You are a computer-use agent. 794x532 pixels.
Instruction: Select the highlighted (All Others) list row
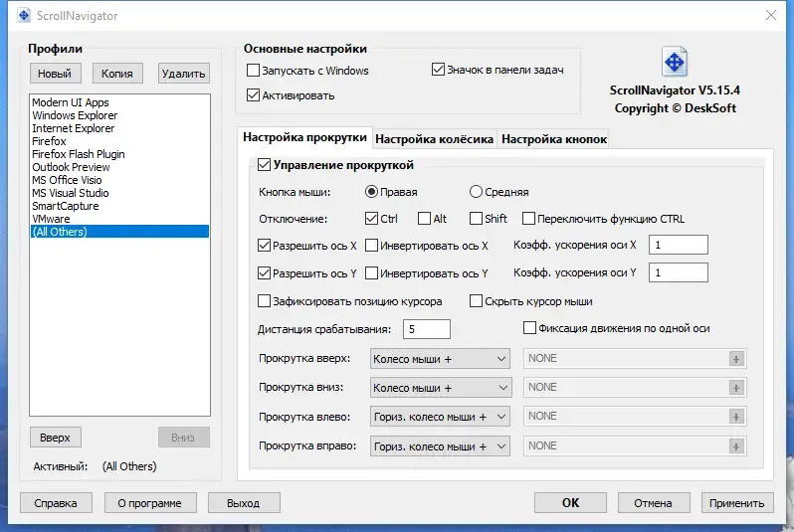click(x=119, y=232)
